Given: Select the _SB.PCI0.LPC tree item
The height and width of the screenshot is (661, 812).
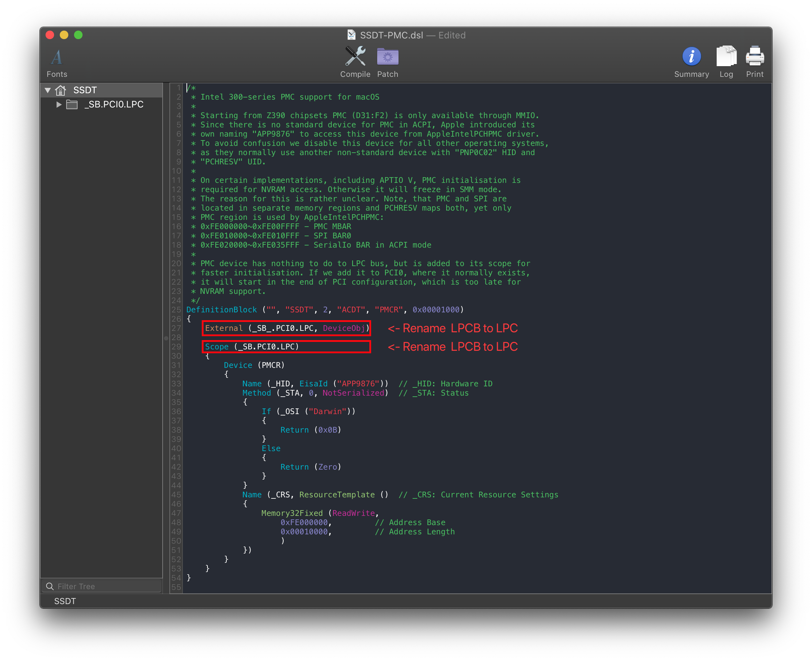Looking at the screenshot, I should coord(114,104).
